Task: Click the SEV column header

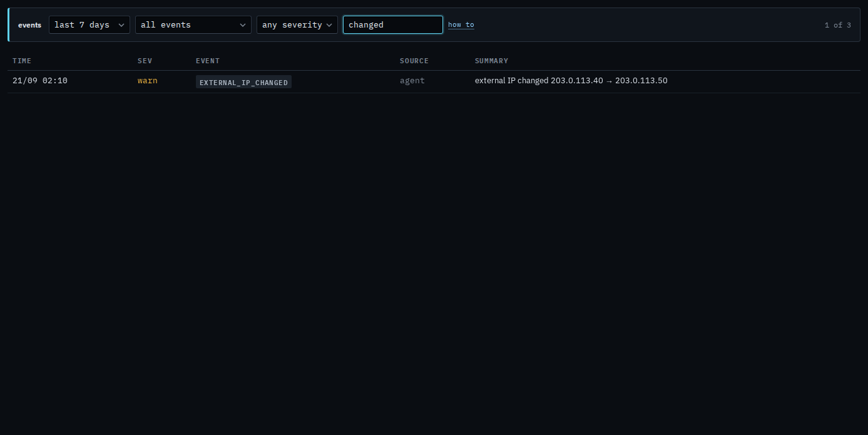Action: (145, 61)
